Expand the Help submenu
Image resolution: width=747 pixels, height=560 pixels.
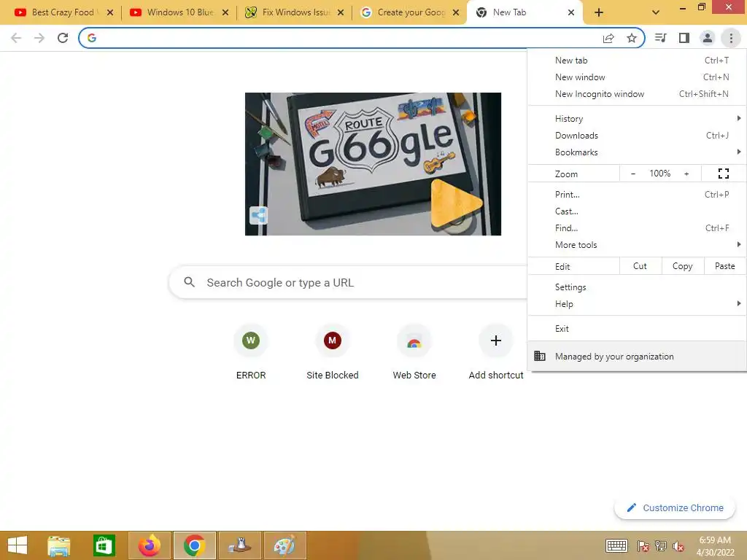point(637,304)
